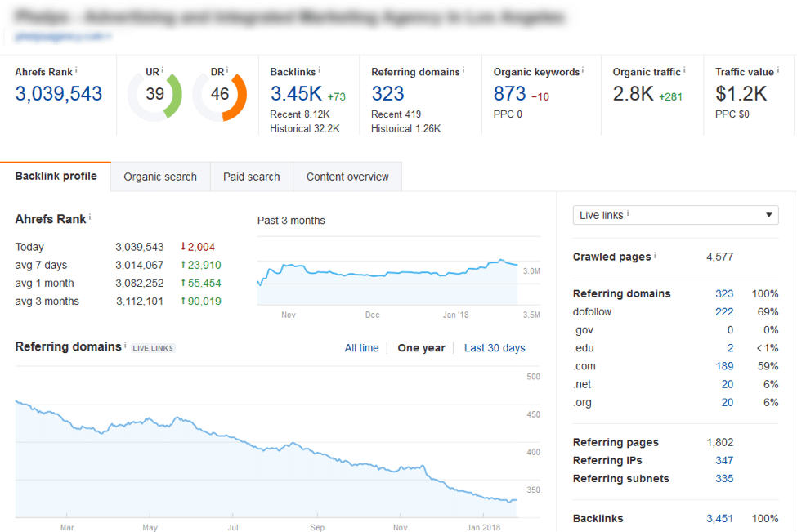Image resolution: width=797 pixels, height=532 pixels.
Task: Click the dofollow percentage 69%
Action: [768, 312]
